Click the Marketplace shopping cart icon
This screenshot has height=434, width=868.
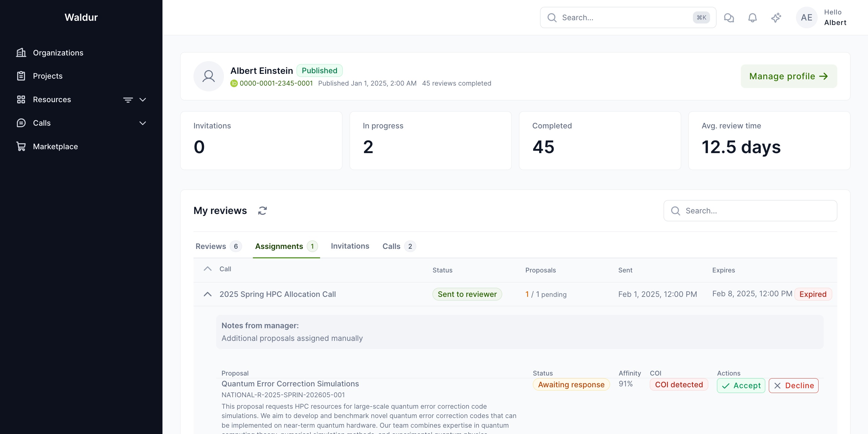tap(21, 146)
